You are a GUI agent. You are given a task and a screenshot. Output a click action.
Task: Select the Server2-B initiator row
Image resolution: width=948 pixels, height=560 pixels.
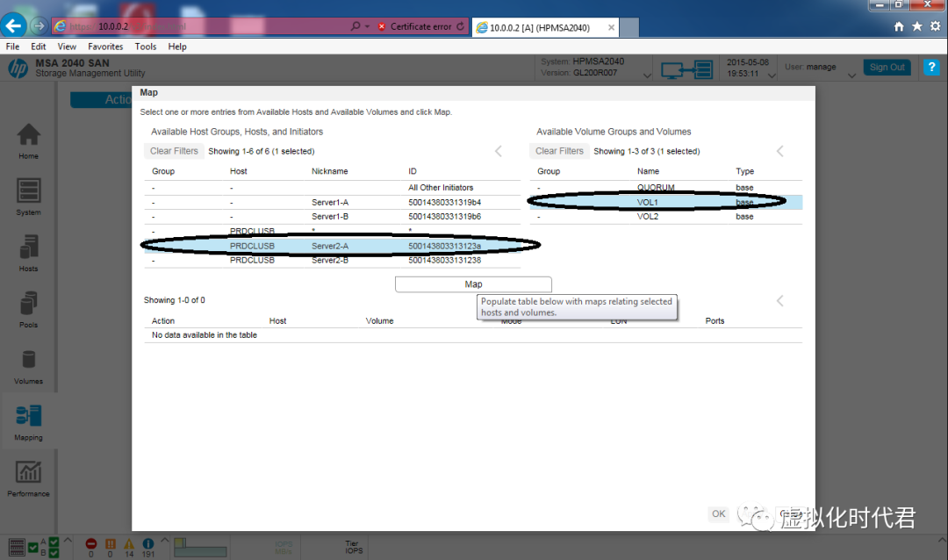pos(333,260)
